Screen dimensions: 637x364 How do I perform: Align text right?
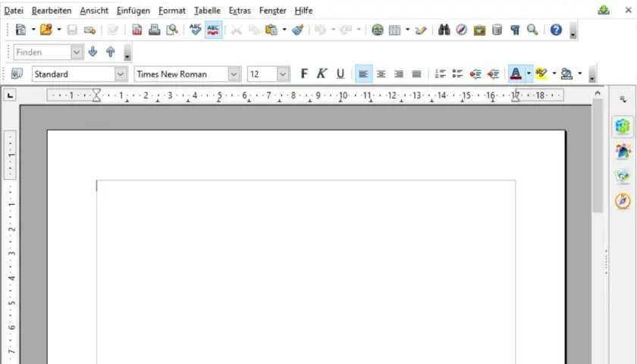tap(399, 74)
